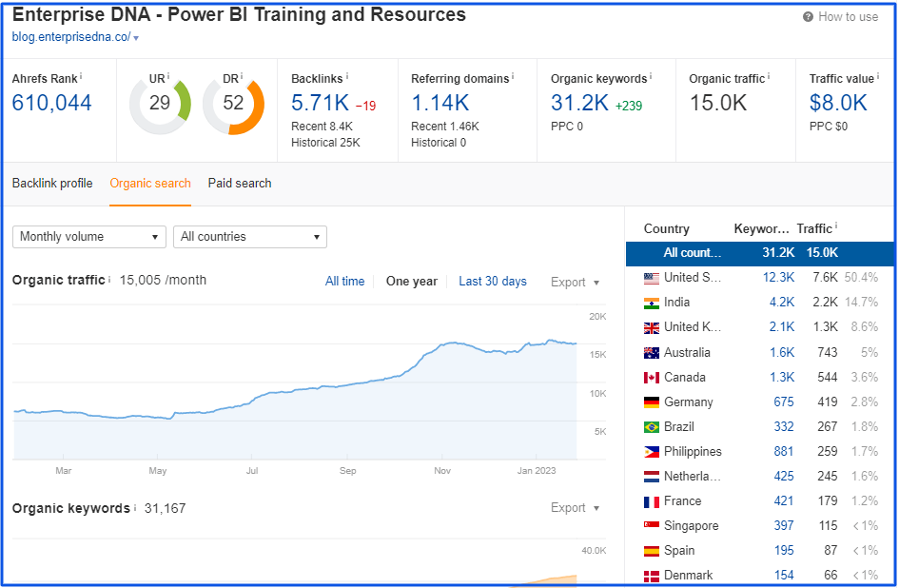899x588 pixels.
Task: Open Canada keywords count 1.3K
Action: pyautogui.click(x=781, y=377)
